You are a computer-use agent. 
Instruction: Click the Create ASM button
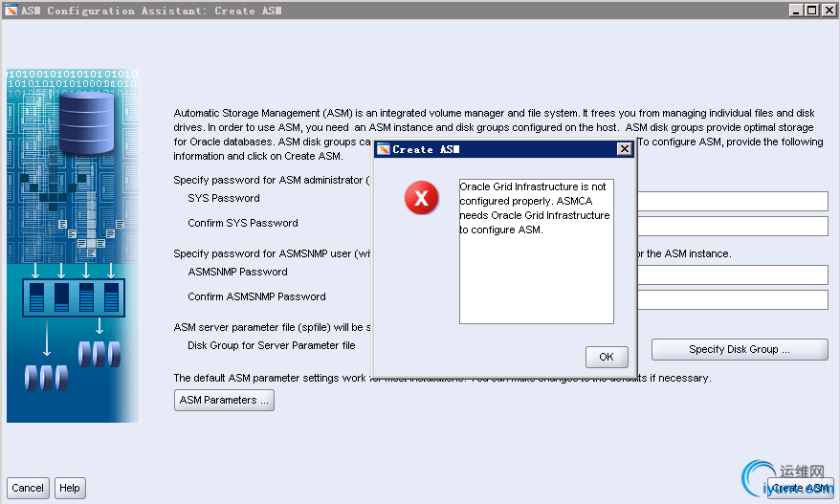(801, 488)
